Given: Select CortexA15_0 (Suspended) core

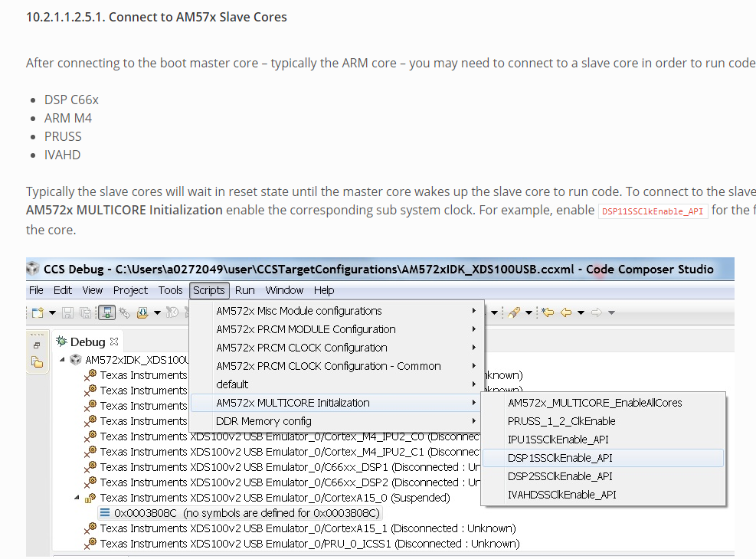Looking at the screenshot, I should 275,498.
